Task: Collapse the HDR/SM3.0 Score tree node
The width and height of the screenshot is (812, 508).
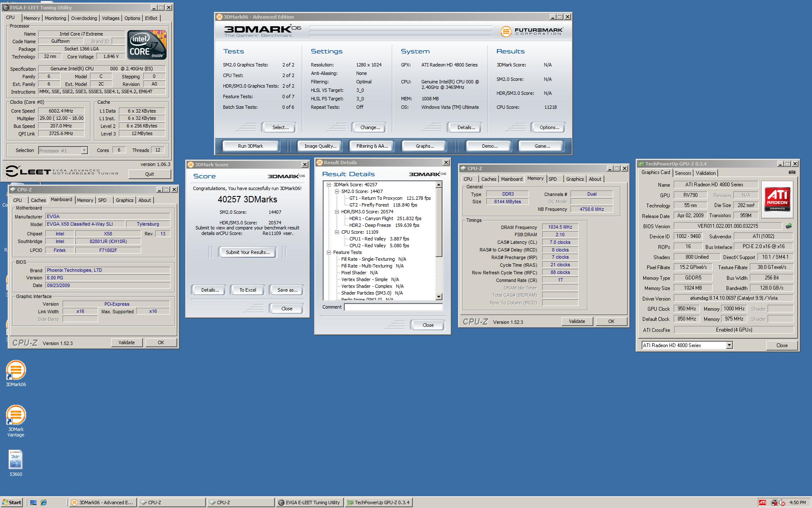Action: click(x=337, y=212)
